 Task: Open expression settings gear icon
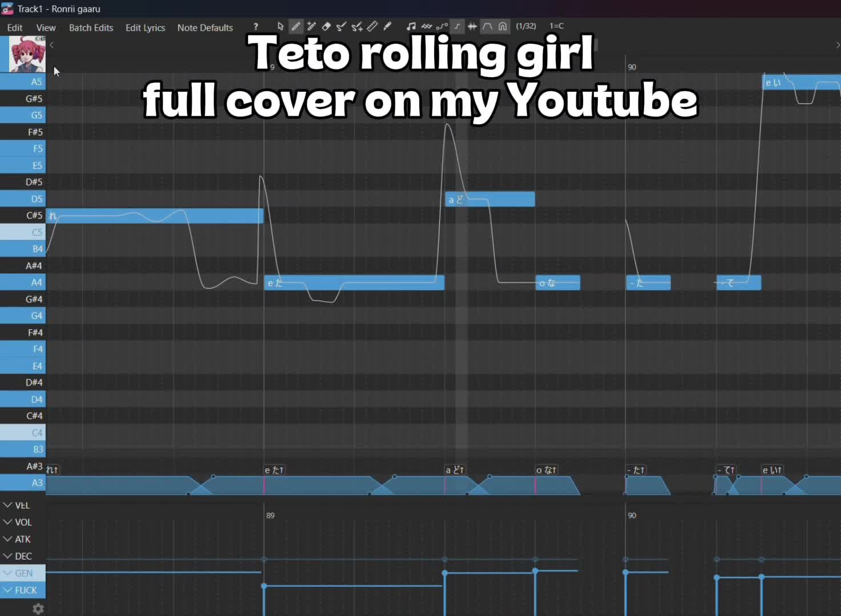[38, 609]
